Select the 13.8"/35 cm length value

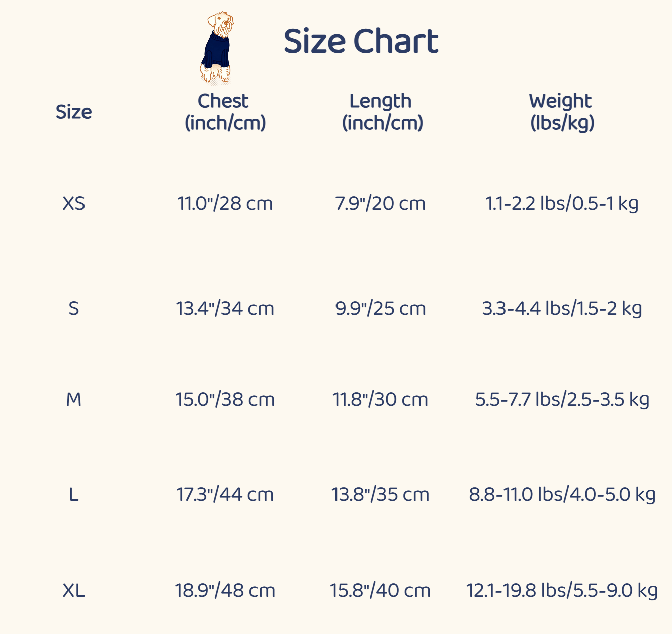(380, 495)
